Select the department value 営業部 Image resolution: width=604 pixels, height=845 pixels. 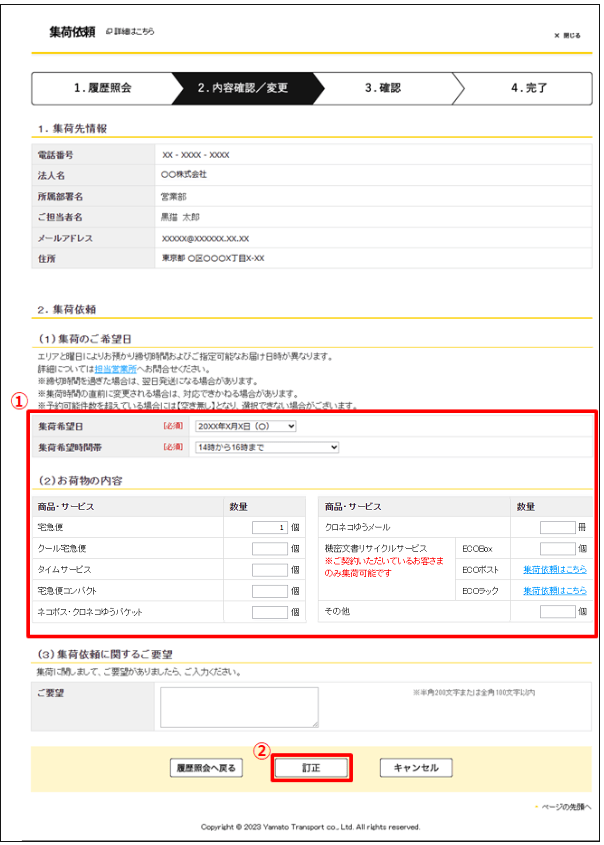pos(173,197)
